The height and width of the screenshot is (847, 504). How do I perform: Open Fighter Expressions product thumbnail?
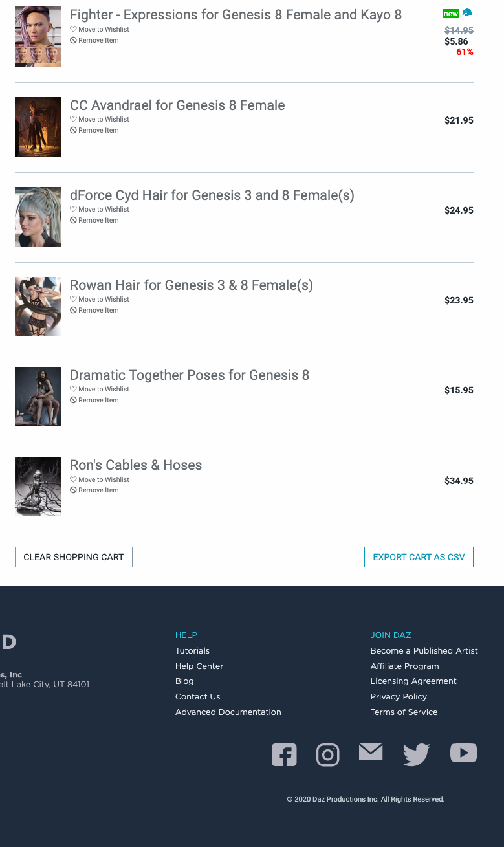pos(38,36)
